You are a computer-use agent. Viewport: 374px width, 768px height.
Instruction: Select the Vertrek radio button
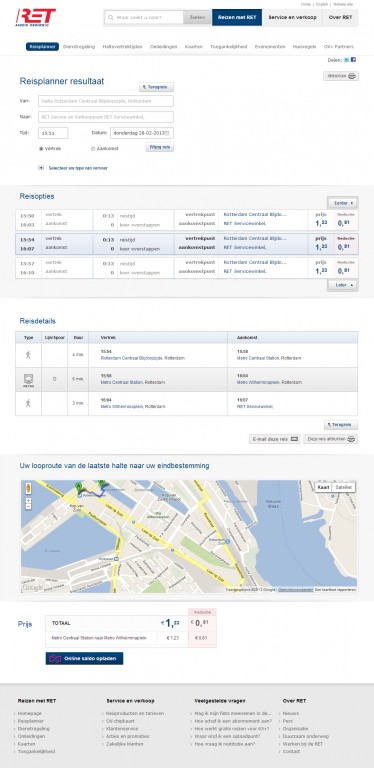coord(41,148)
